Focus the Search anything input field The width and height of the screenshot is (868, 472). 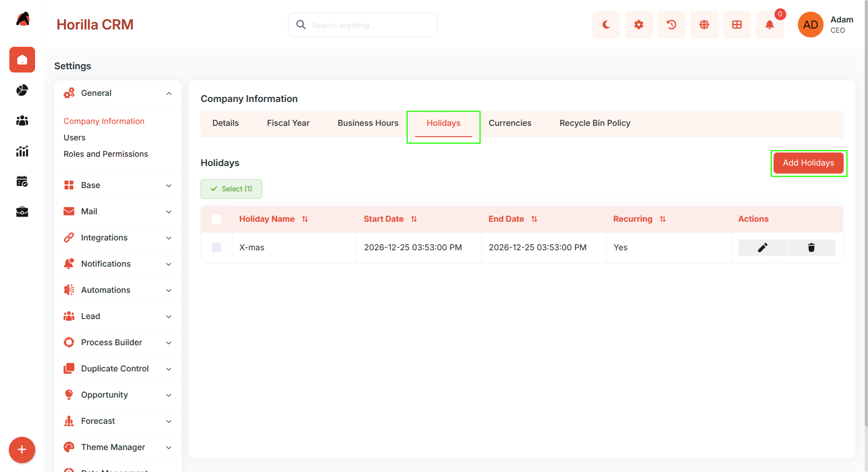[363, 25]
